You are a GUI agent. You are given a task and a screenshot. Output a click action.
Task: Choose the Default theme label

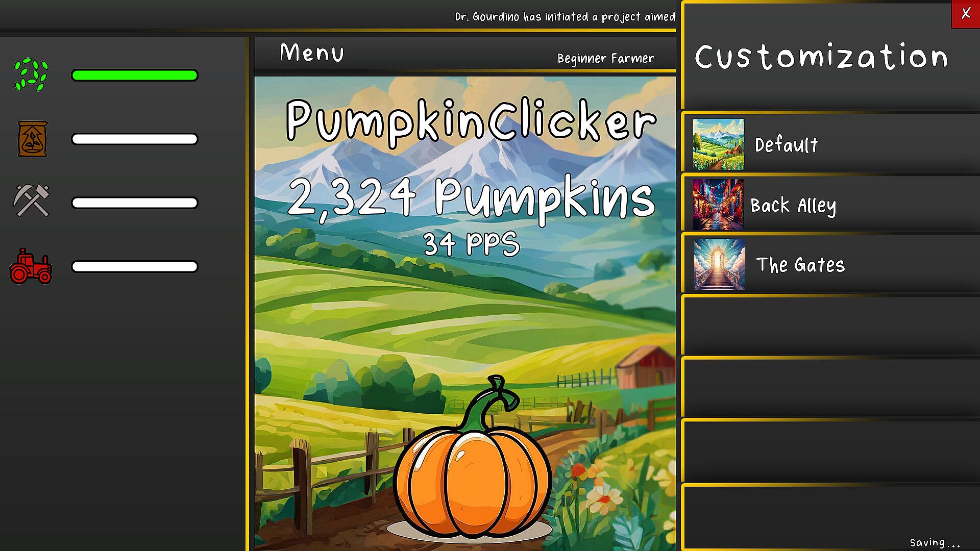pos(786,145)
